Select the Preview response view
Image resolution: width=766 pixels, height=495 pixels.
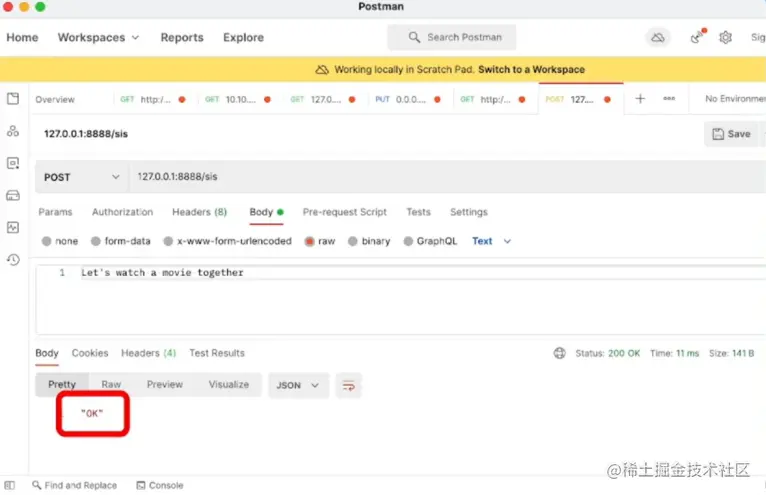pos(165,385)
